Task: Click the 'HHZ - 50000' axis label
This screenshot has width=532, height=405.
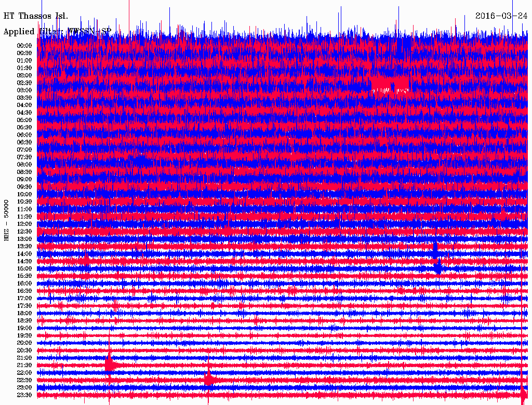Action: (6, 221)
